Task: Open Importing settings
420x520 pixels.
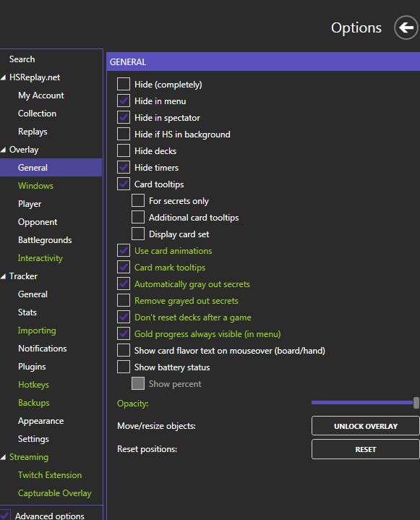Action: (x=37, y=331)
